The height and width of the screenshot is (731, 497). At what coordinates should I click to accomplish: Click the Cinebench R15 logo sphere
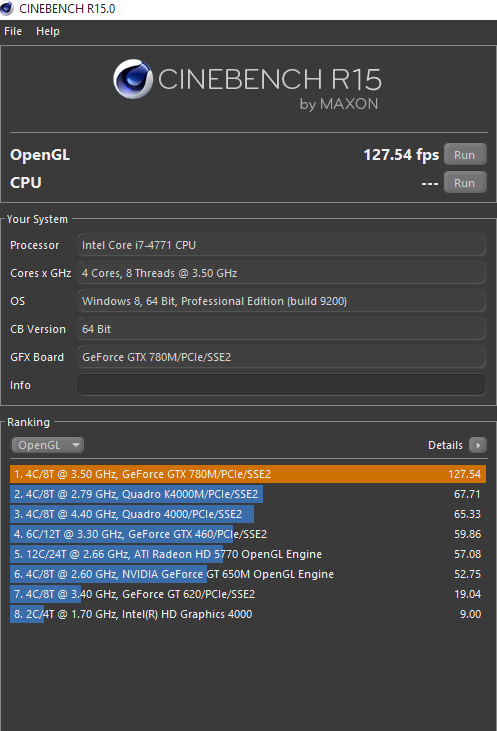coord(133,79)
